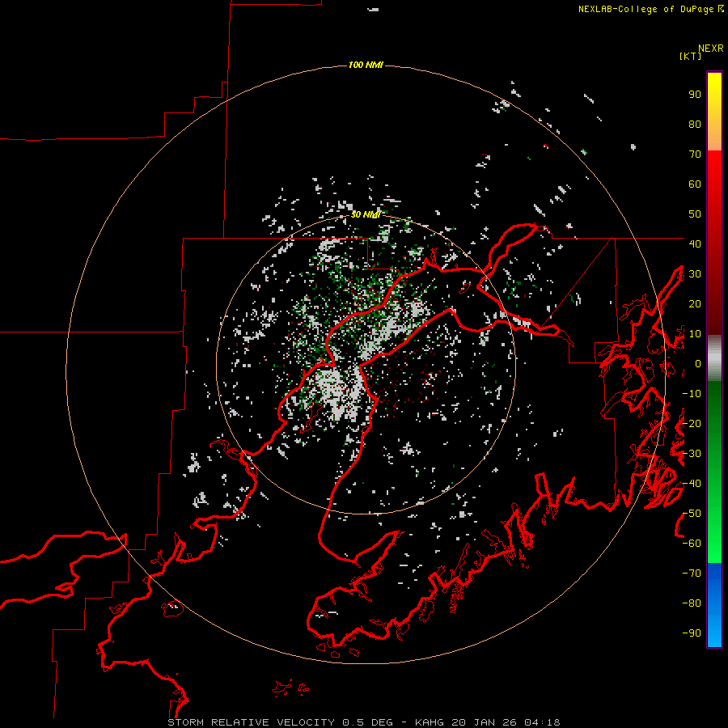
Task: Click the positive 60 knots scale label
Action: [x=695, y=184]
